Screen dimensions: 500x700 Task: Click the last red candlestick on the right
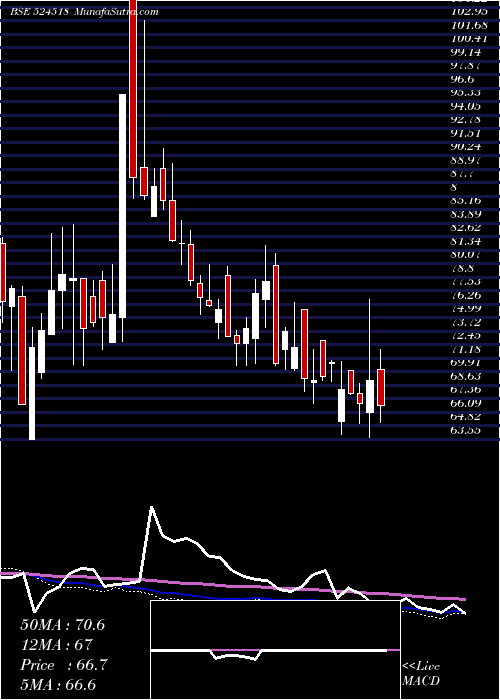coord(381,388)
